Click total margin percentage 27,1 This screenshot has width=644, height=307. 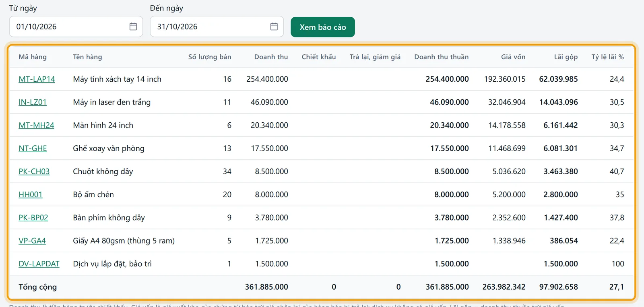(617, 287)
